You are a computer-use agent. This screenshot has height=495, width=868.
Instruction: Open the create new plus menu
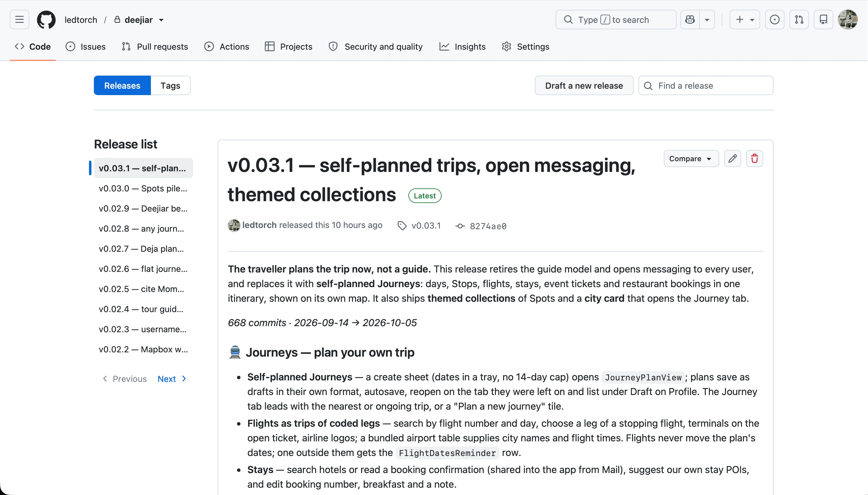coord(745,20)
